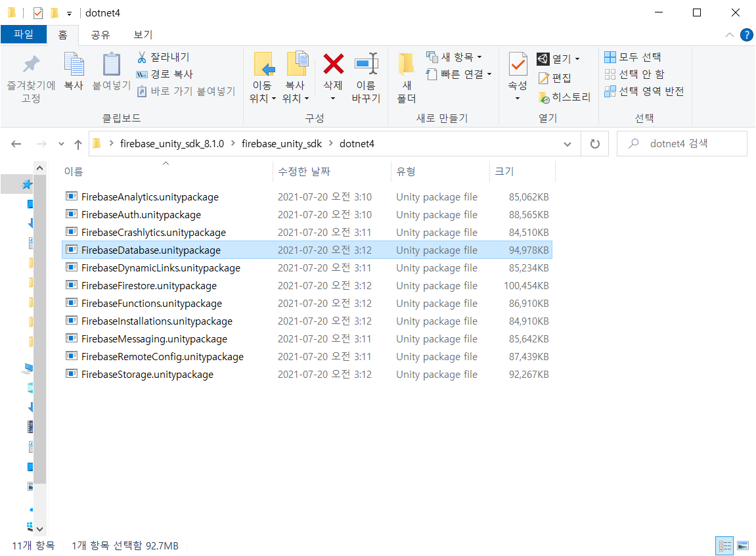This screenshot has width=756, height=556.
Task: Expand the 열기 (Open) dropdown arrow
Action: (x=577, y=59)
